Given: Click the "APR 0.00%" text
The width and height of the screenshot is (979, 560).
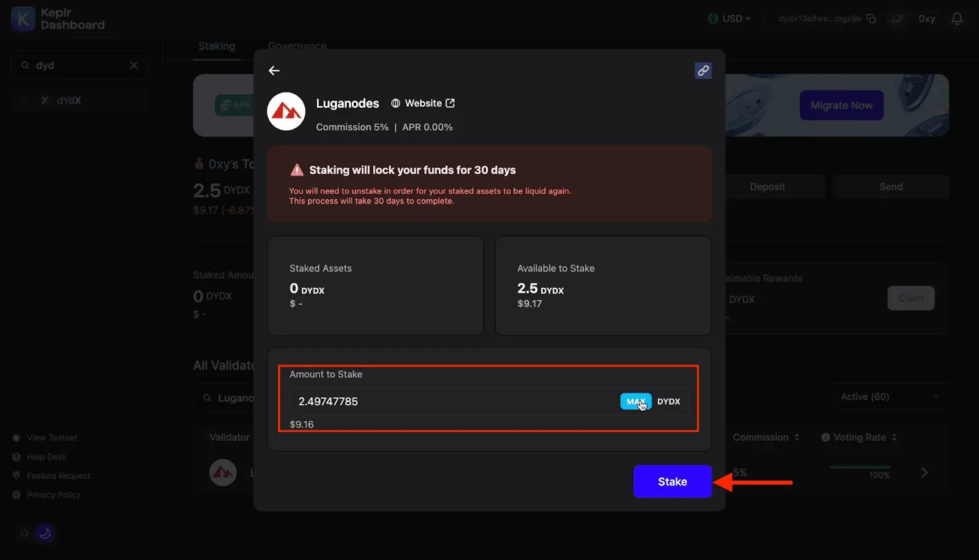Looking at the screenshot, I should [427, 127].
